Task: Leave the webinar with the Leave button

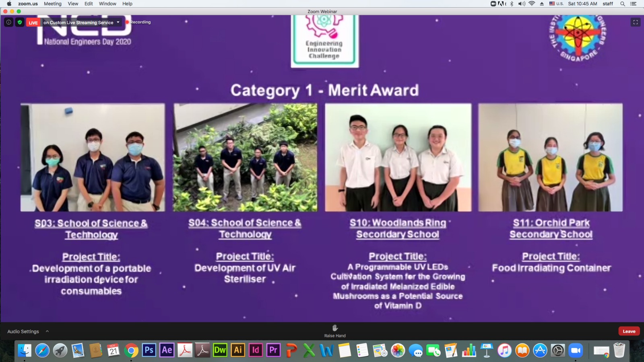Action: [x=629, y=331]
